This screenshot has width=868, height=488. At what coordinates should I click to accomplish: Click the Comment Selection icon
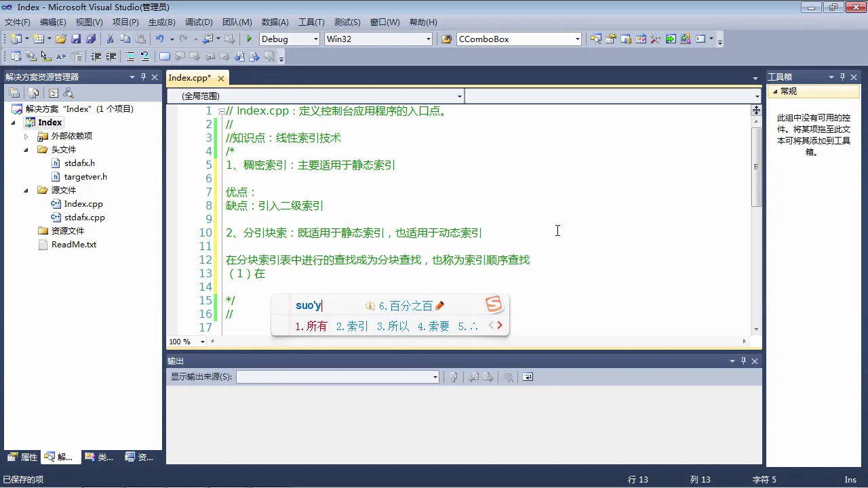(130, 56)
